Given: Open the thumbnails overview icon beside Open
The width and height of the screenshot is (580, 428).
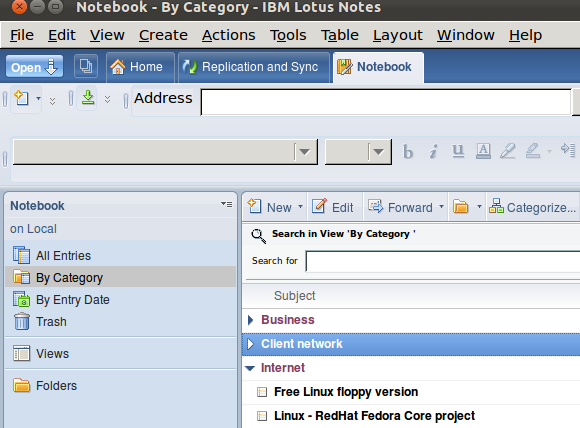Looking at the screenshot, I should (86, 67).
